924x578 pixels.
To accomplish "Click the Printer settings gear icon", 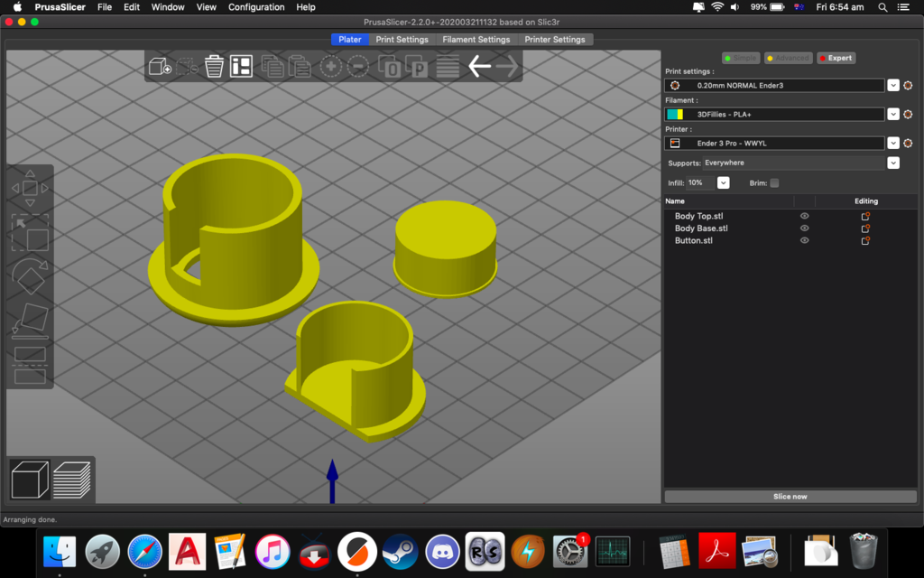I will click(909, 143).
